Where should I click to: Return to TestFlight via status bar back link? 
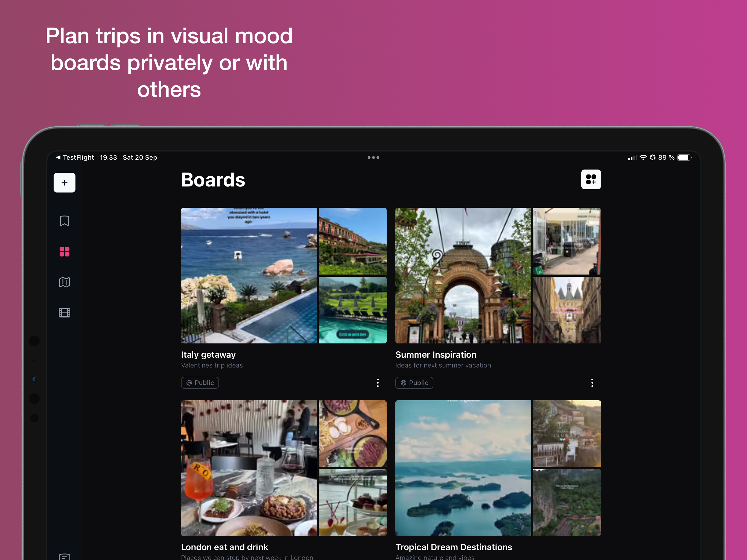coord(75,157)
